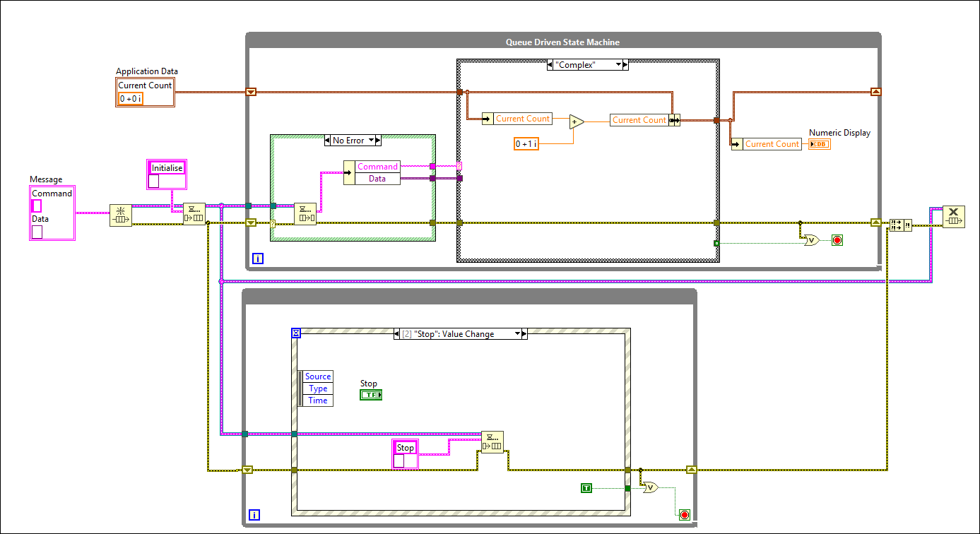Click the Or function near the state machine stop terminal
The width and height of the screenshot is (980, 534).
click(811, 240)
